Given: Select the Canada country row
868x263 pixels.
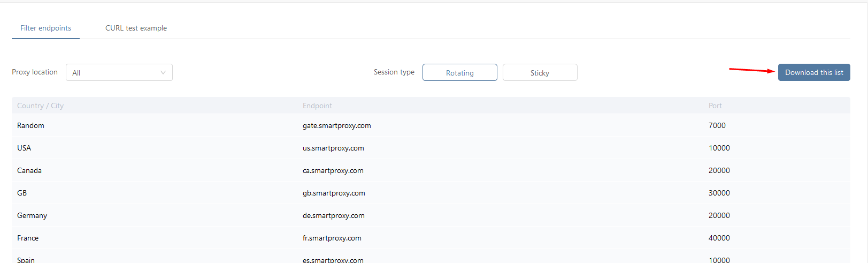Looking at the screenshot, I should click(431, 170).
